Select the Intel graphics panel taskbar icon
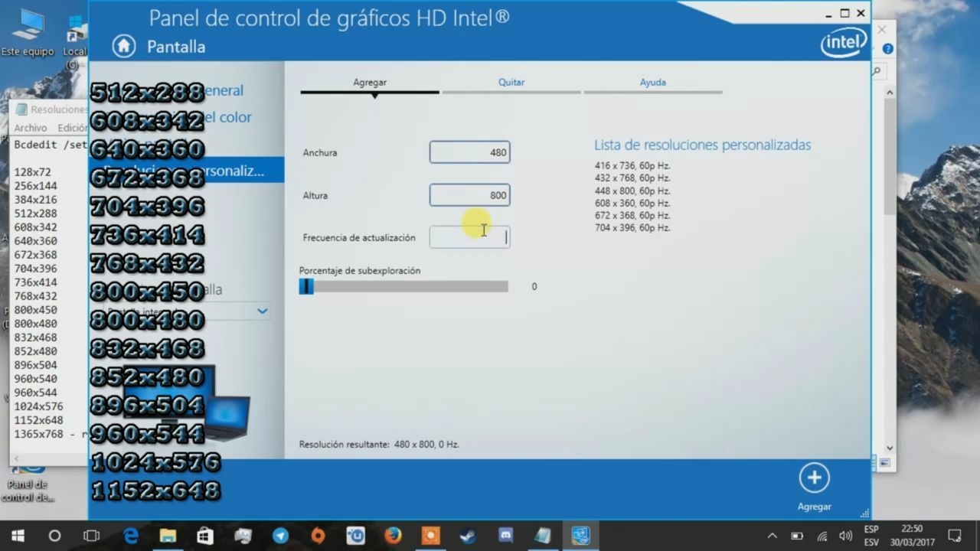This screenshot has height=551, width=980. [580, 536]
